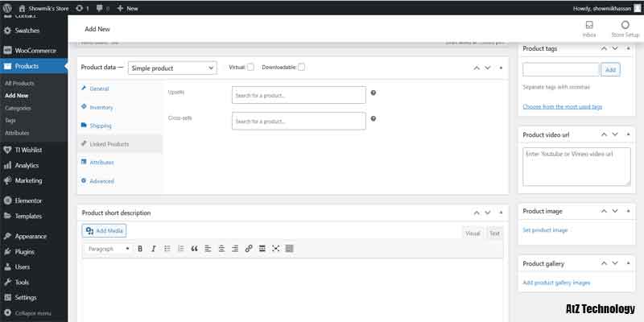Click the insert link icon in editor
This screenshot has width=644, height=322.
pyautogui.click(x=249, y=249)
